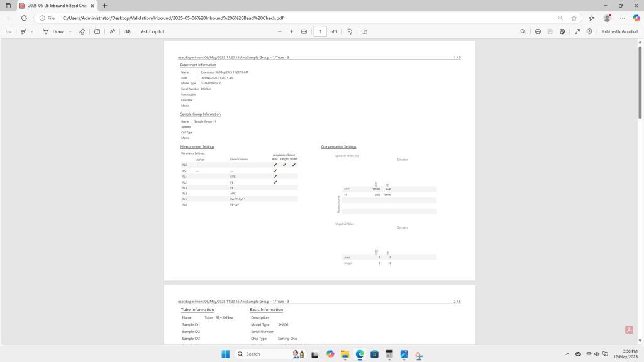This screenshot has width=644, height=362.
Task: Zoom in with the plus button
Action: [291, 31]
